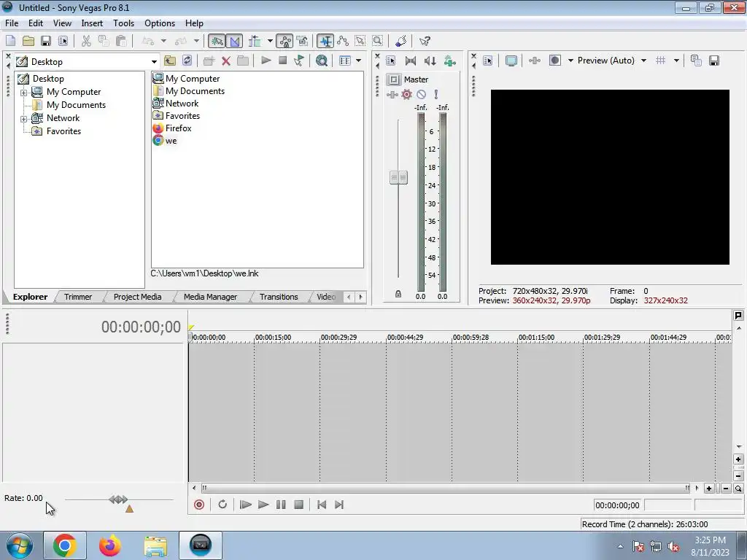
Task: Select the Envelope Edit tool
Action: click(x=343, y=41)
